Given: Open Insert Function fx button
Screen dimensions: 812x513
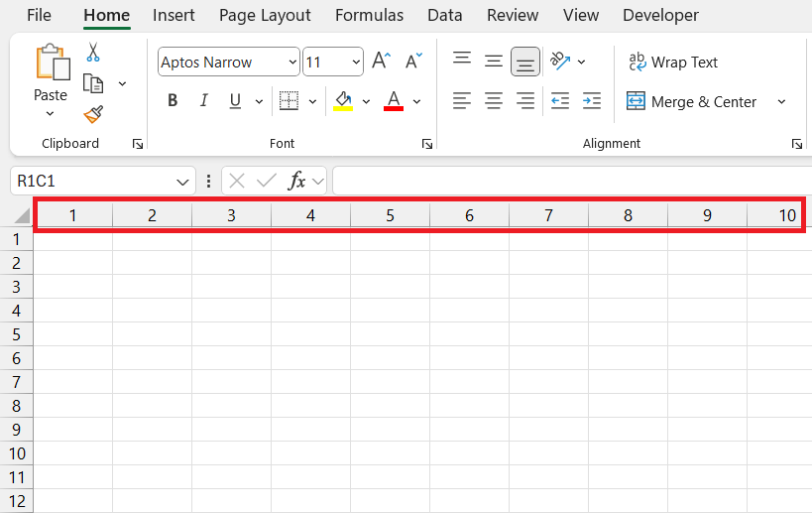Looking at the screenshot, I should coord(296,181).
